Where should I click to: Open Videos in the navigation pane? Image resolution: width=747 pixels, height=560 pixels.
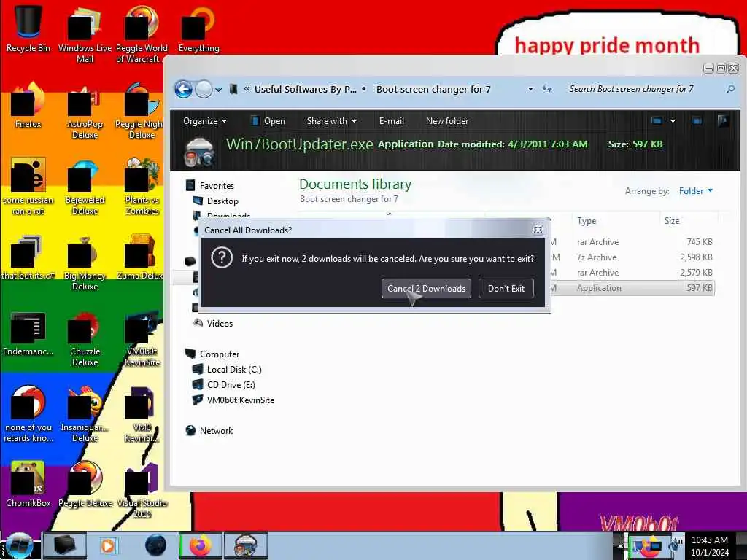(x=220, y=323)
